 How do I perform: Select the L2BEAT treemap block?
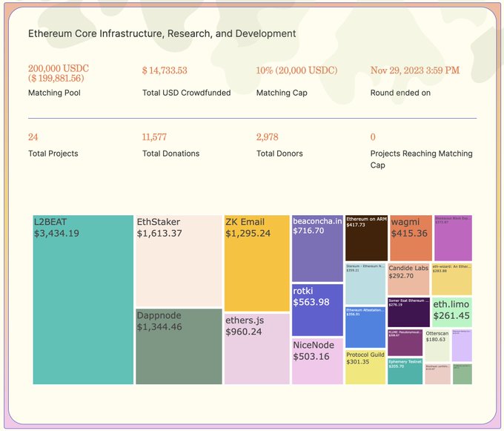[83, 300]
